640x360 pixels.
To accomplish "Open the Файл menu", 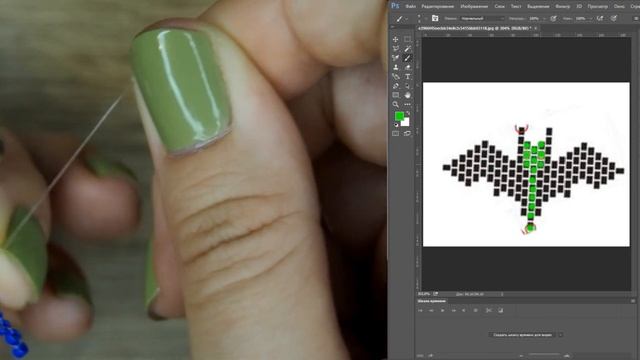I will [x=411, y=7].
